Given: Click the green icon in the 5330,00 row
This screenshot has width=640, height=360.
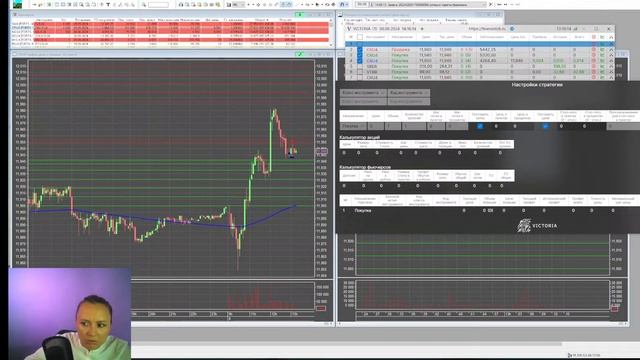Looking at the screenshot, I should [x=602, y=55].
